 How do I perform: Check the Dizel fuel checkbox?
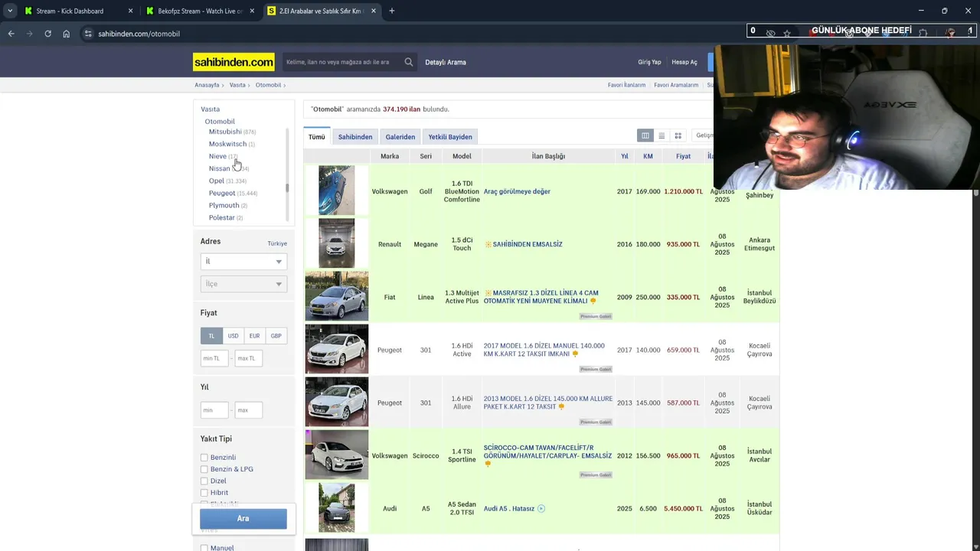pos(204,481)
